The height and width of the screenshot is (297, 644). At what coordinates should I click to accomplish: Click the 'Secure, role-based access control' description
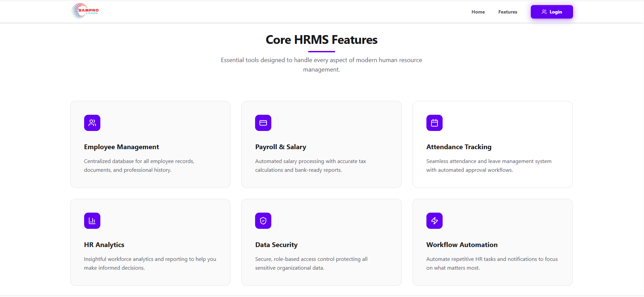(x=311, y=263)
